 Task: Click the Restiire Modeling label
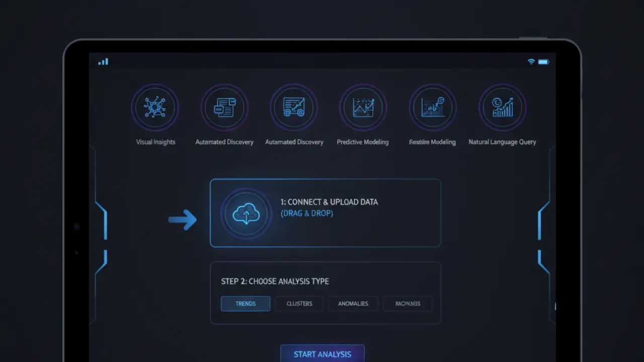432,142
